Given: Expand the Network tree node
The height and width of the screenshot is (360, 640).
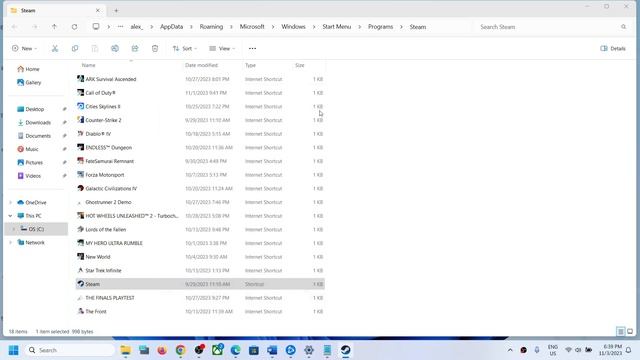Looking at the screenshot, I should [10, 242].
